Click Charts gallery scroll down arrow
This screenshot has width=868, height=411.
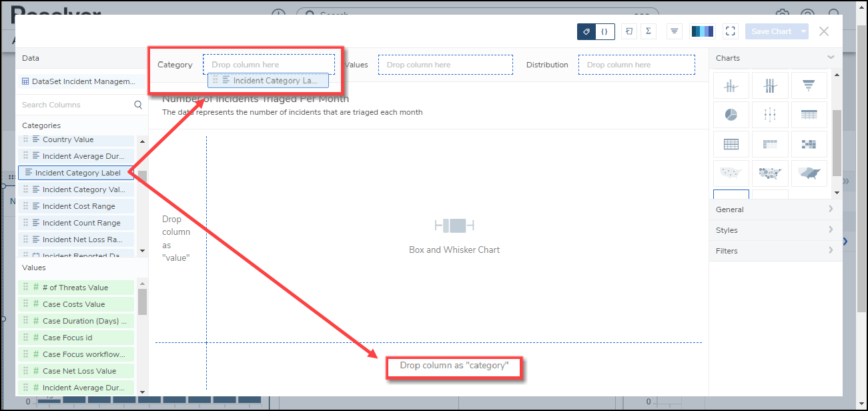coord(837,192)
